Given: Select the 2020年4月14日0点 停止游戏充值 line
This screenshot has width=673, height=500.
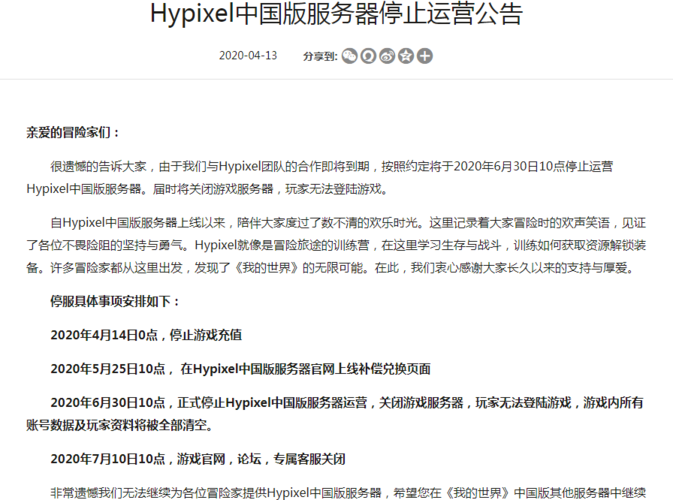Looking at the screenshot, I should [x=146, y=335].
